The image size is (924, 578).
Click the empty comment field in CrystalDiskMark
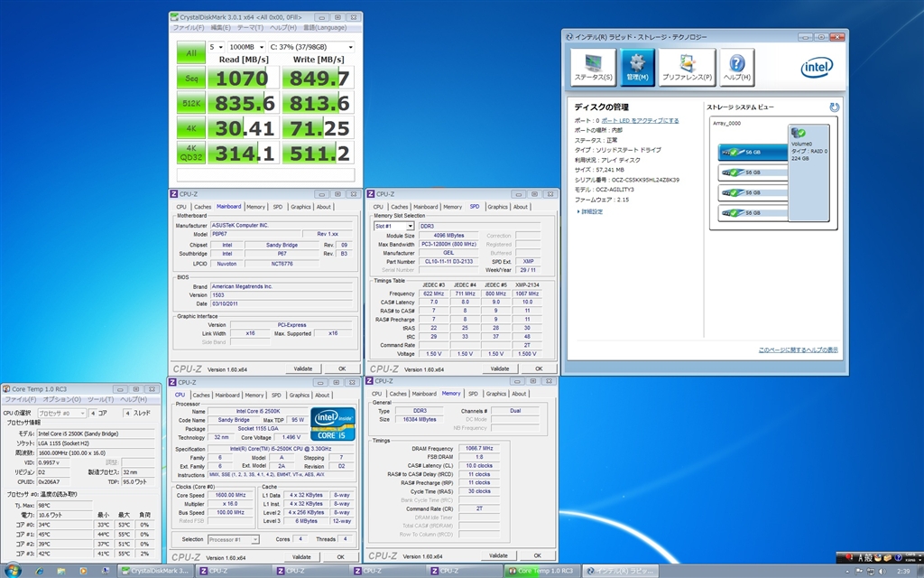point(265,174)
